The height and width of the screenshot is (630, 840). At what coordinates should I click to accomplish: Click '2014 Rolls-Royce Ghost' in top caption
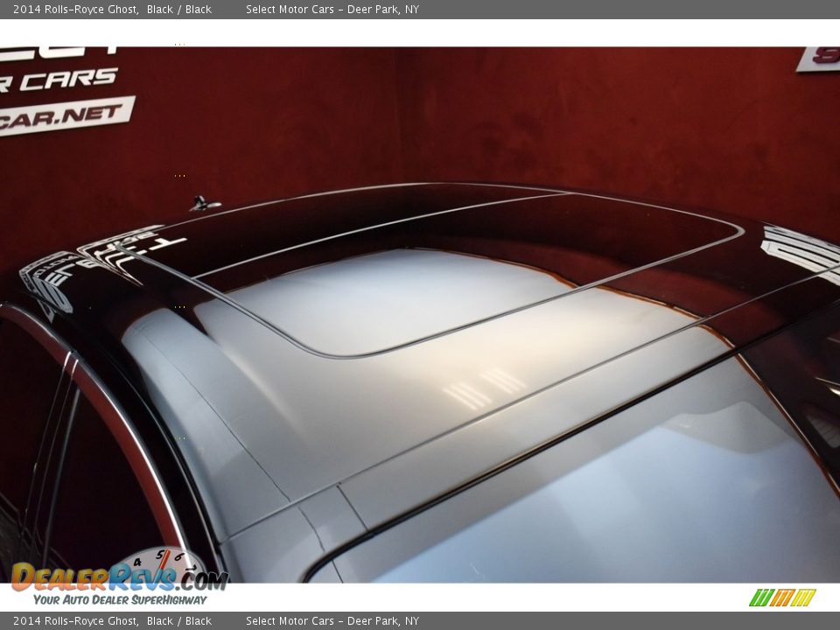[75, 10]
